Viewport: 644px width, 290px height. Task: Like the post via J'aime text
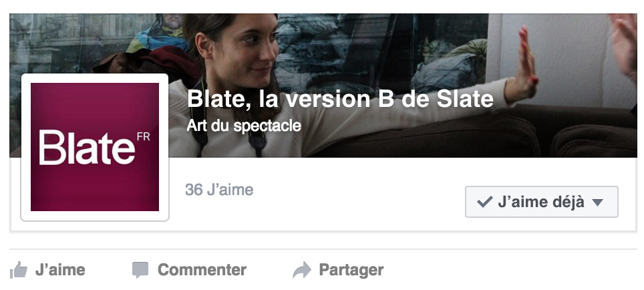60,270
